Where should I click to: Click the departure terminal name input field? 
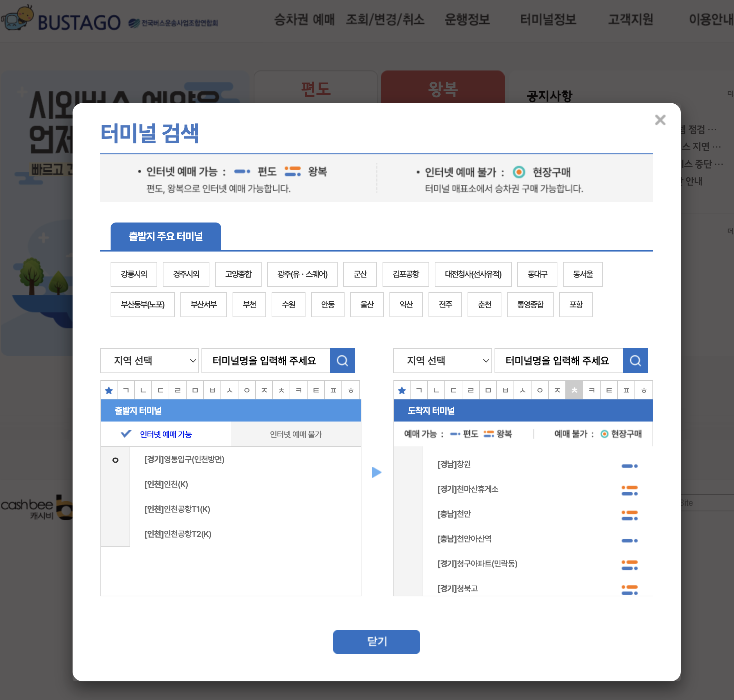click(x=265, y=360)
